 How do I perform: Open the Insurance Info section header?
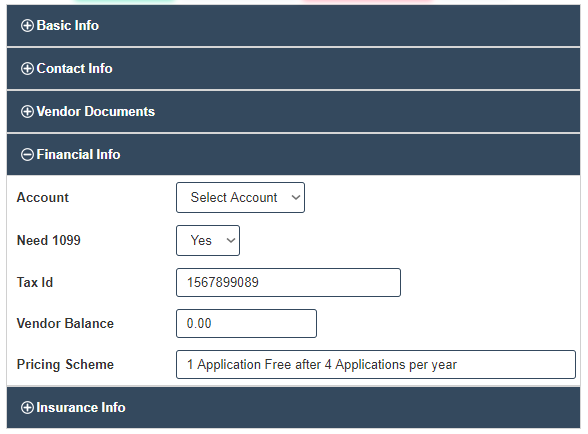coord(293,408)
